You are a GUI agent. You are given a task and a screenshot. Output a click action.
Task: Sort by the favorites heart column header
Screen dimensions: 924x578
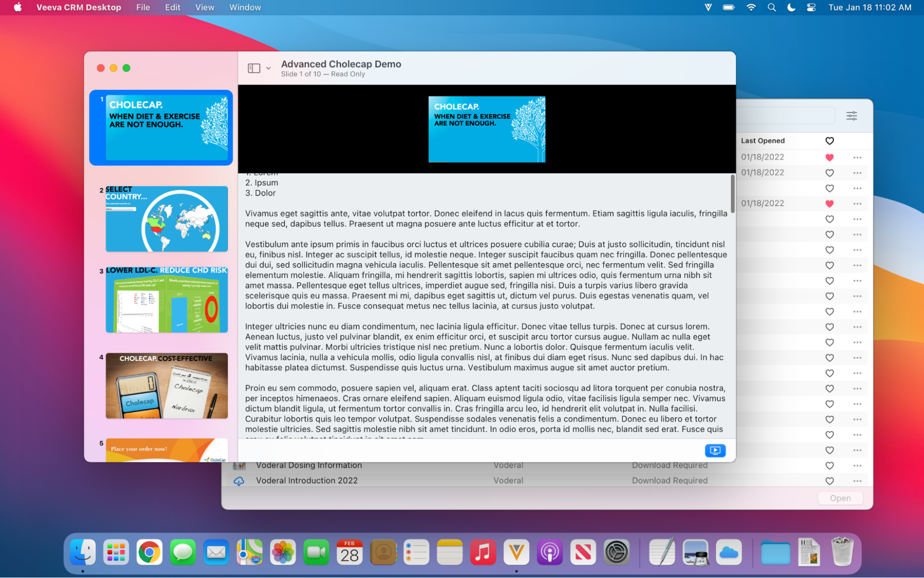(x=829, y=141)
